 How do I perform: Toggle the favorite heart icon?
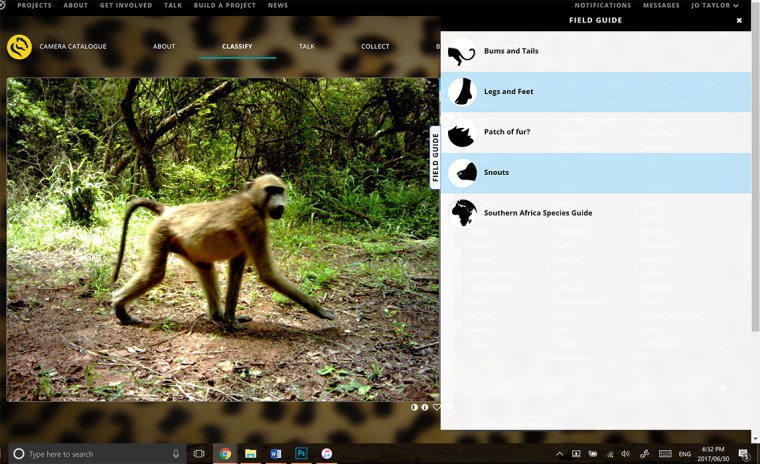tap(436, 407)
